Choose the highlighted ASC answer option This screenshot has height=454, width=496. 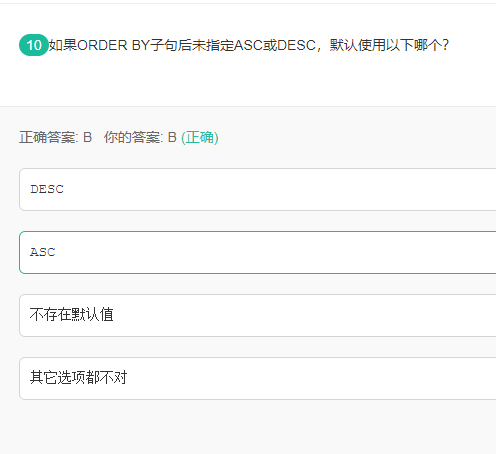point(258,252)
